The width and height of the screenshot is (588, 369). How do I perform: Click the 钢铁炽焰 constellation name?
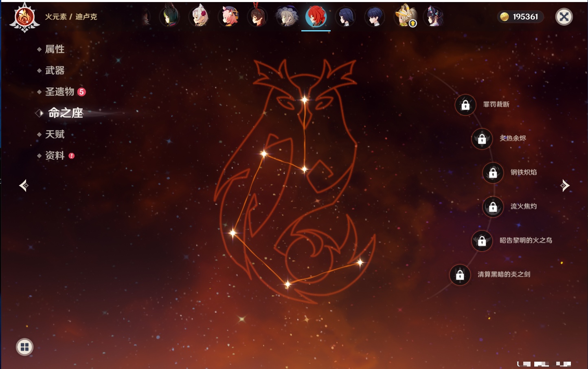pyautogui.click(x=524, y=172)
